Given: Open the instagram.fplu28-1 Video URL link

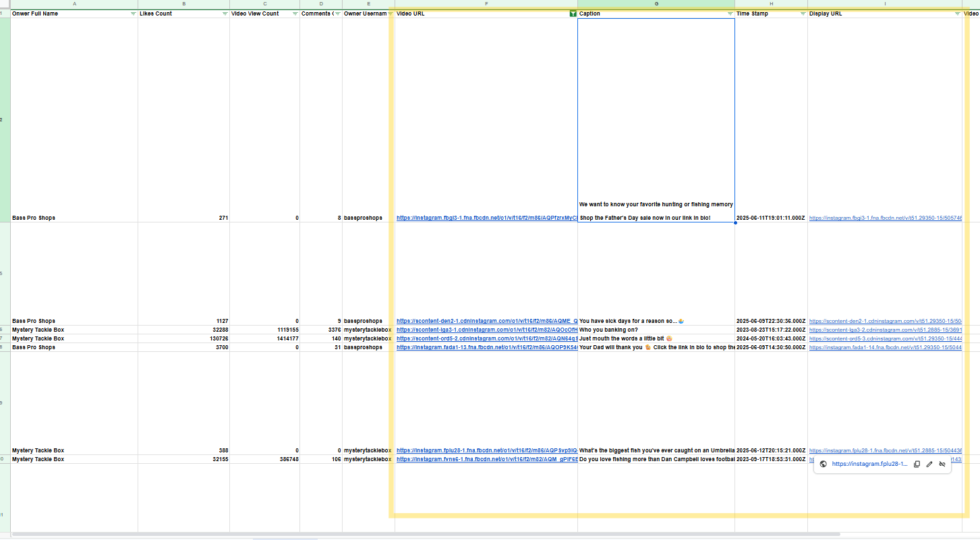Looking at the screenshot, I should click(487, 450).
